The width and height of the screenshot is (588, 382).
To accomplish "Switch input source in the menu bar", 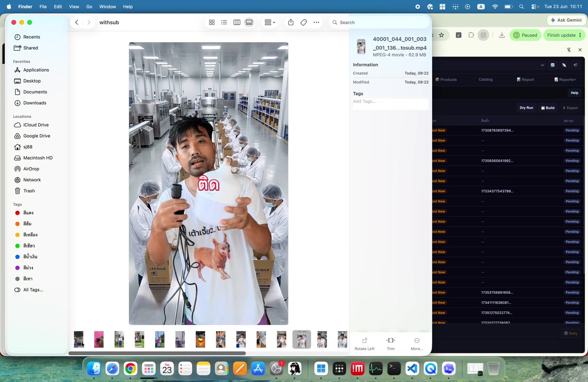I will point(481,7).
